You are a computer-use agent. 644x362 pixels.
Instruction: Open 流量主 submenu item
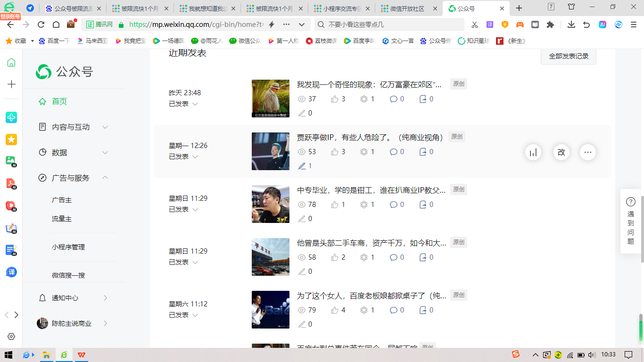tap(62, 219)
